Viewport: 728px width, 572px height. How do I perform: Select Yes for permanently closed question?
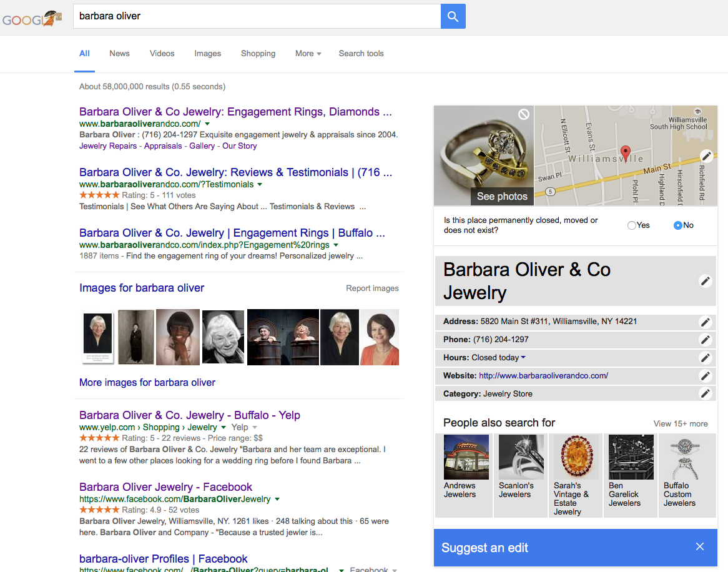pos(631,225)
